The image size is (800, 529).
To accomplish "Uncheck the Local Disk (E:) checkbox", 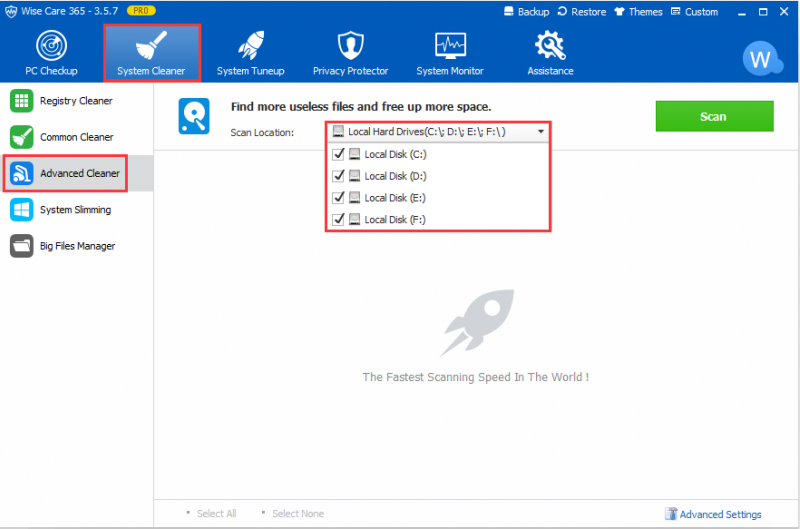I will pyautogui.click(x=338, y=197).
